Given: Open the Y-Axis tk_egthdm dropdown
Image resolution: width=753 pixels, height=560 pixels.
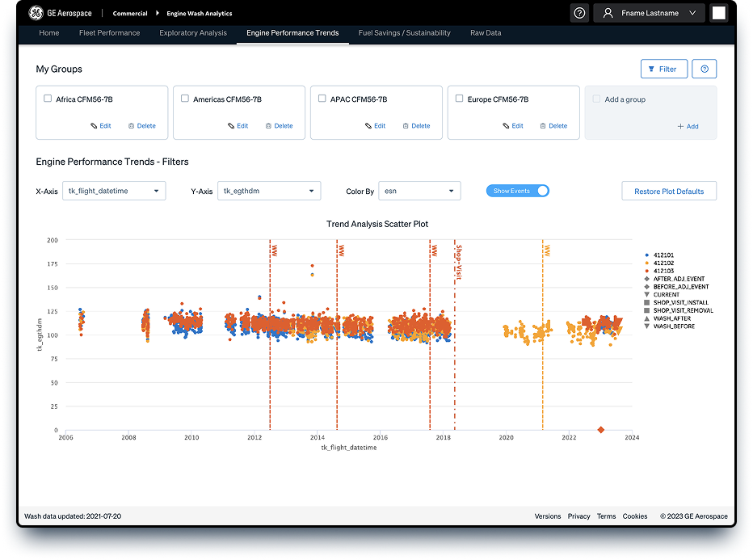Looking at the screenshot, I should point(269,191).
